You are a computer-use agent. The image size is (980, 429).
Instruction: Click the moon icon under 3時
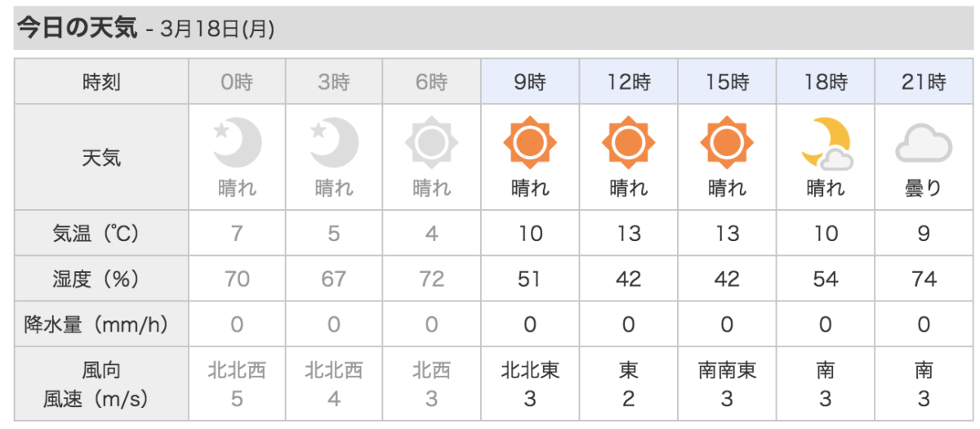point(334,143)
